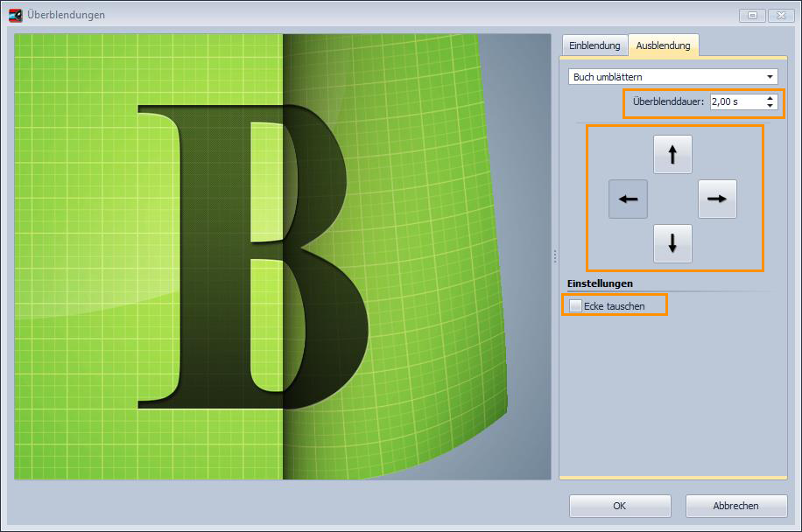Enable the Ecke tauschen checkbox
Screen dimensions: 802x532
pos(575,305)
